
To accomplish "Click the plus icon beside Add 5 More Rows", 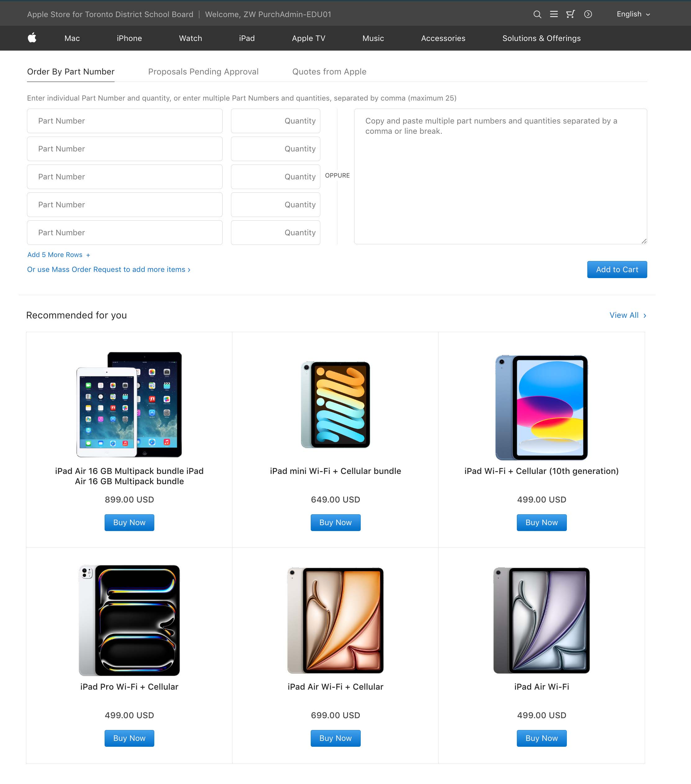I will [88, 255].
